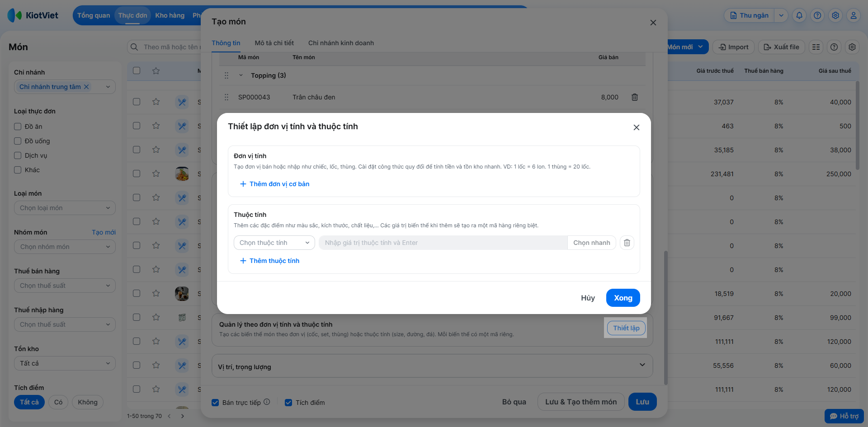Check the Dịch vụ filter

pos(18,155)
